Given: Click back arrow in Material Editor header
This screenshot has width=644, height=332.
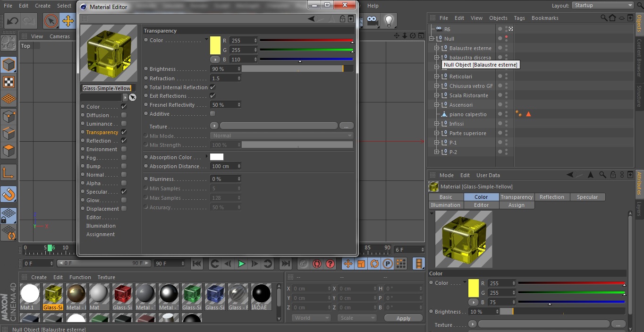Looking at the screenshot, I should (311, 19).
